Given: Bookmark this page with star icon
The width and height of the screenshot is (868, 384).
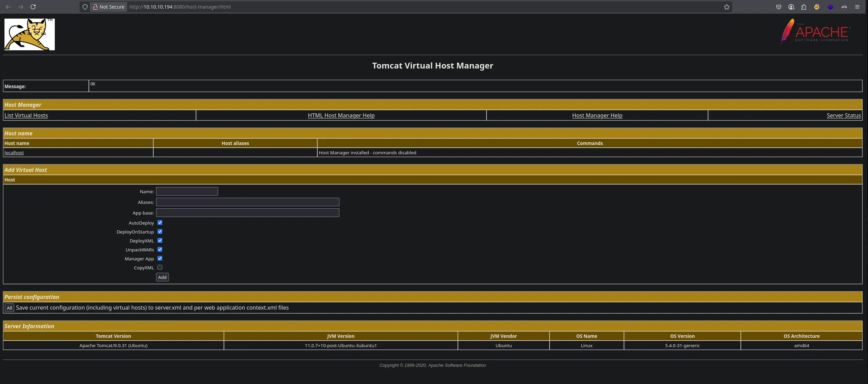Looking at the screenshot, I should (x=726, y=7).
